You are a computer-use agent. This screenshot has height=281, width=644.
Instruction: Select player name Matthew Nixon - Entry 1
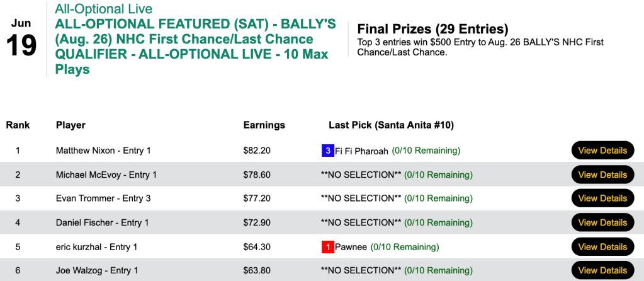(103, 151)
